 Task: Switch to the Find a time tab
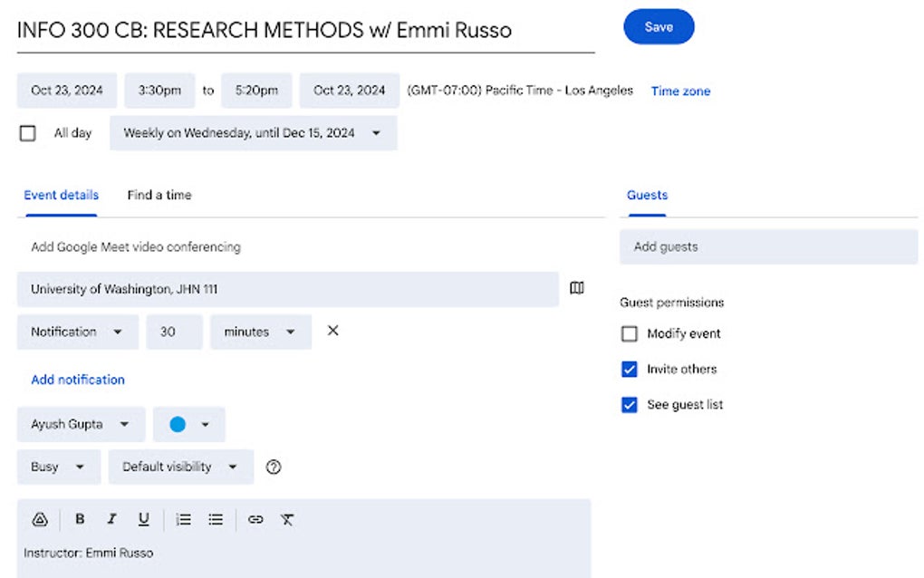click(159, 195)
